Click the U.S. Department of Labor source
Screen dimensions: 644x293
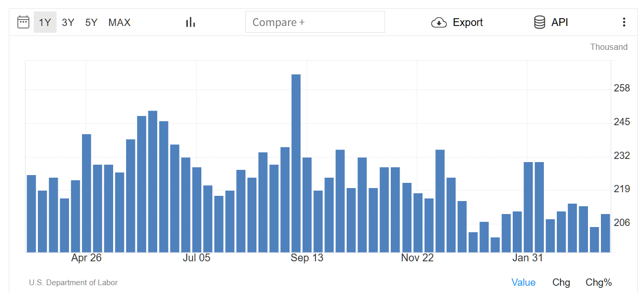tap(73, 283)
